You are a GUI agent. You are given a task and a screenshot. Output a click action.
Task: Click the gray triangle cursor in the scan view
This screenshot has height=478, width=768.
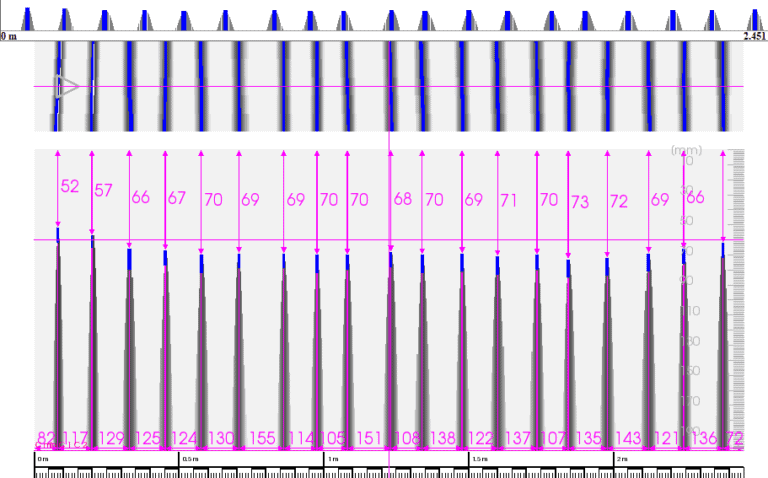(x=67, y=87)
